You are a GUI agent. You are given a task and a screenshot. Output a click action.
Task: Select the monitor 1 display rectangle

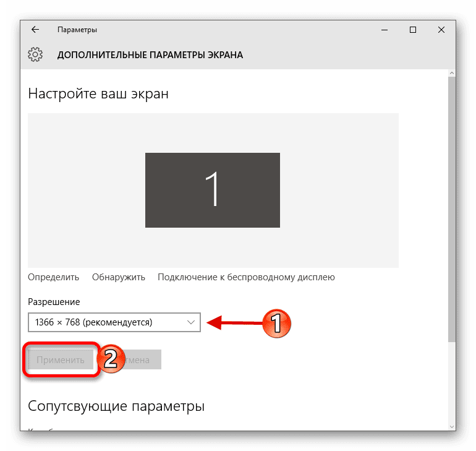(x=213, y=190)
